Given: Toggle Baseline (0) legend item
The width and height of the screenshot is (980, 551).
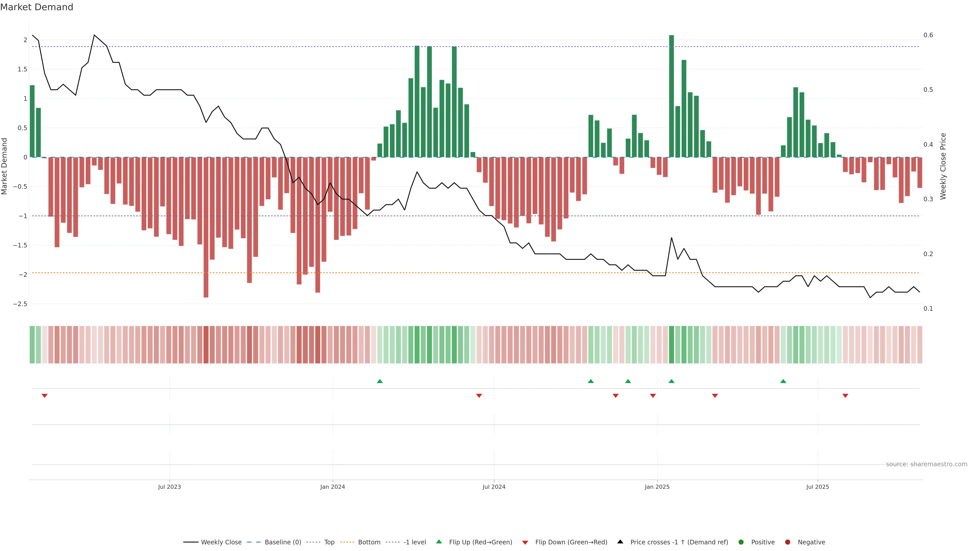Looking at the screenshot, I should pos(283,542).
